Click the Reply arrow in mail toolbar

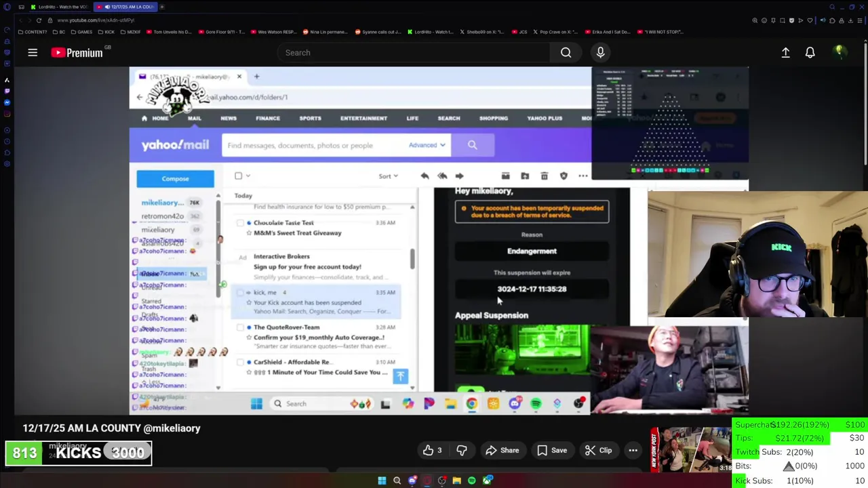tap(425, 176)
